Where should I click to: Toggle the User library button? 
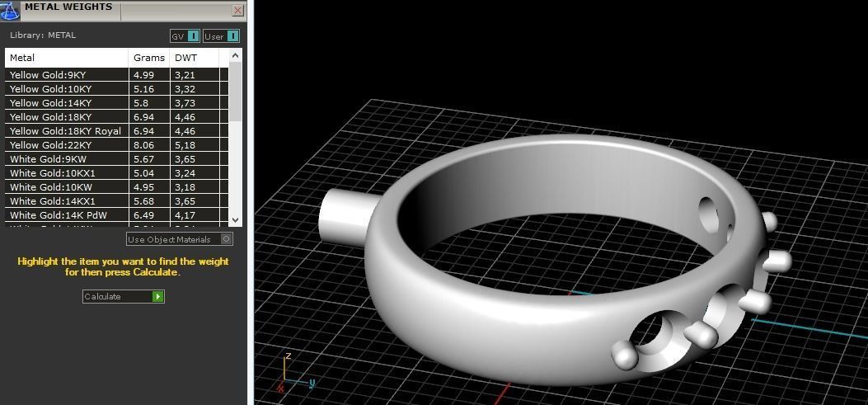pos(222,36)
